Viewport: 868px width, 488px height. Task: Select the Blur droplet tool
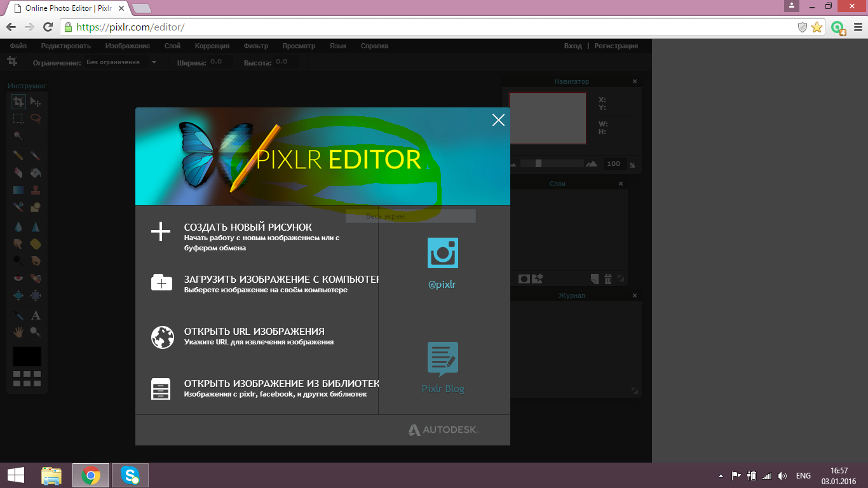pos(18,226)
